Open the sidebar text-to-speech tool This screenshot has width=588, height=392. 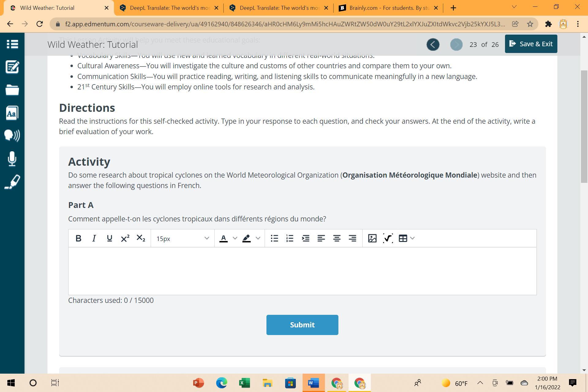click(x=12, y=135)
